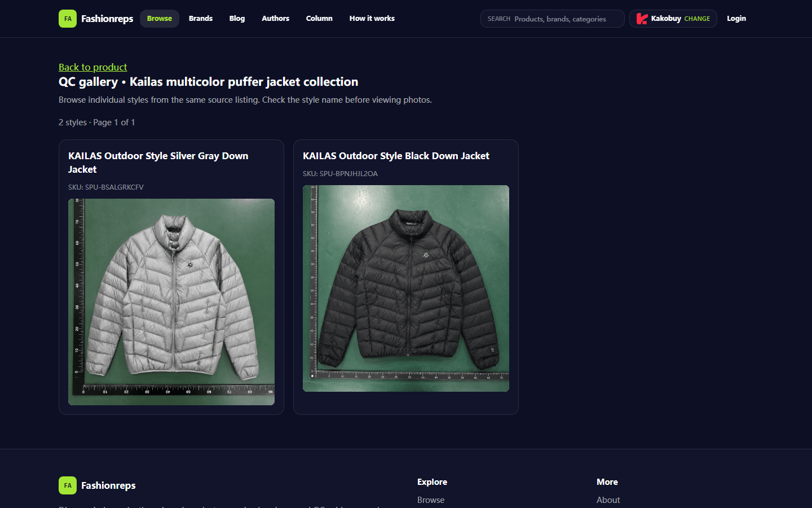The image size is (812, 508).
Task: Click the Login link
Action: [736, 19]
